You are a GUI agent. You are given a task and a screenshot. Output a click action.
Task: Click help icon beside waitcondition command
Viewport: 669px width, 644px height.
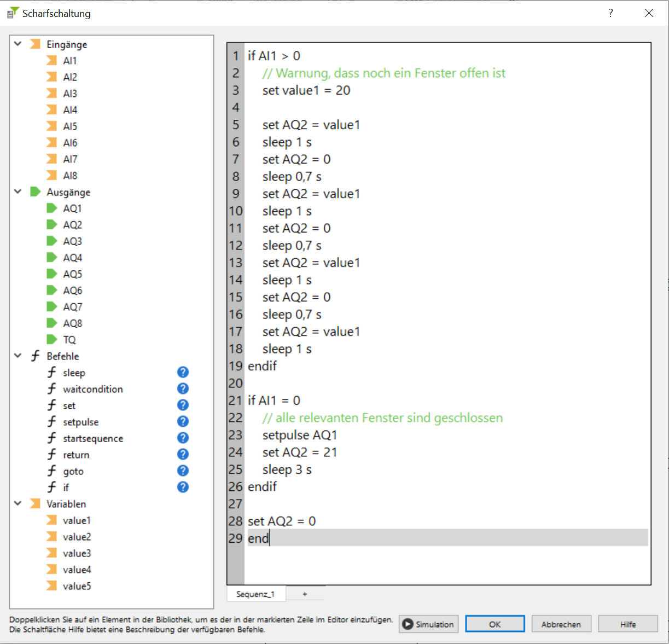(x=183, y=388)
